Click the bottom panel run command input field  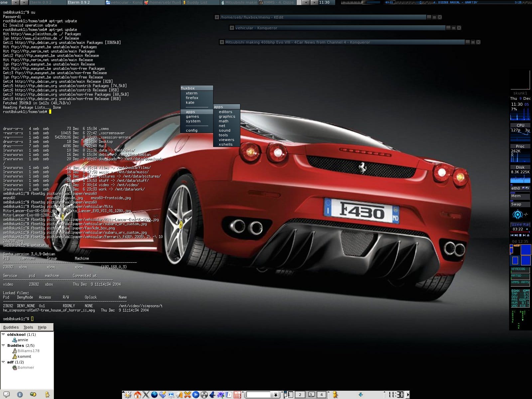[258, 395]
